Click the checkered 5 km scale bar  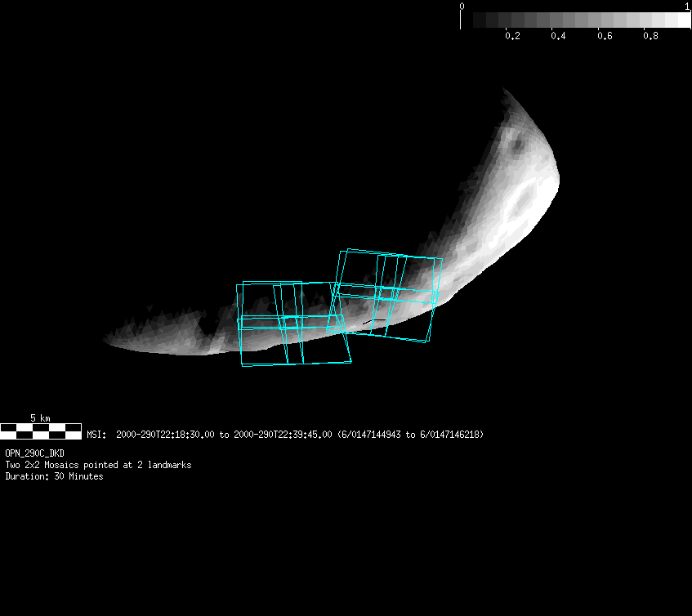[41, 431]
